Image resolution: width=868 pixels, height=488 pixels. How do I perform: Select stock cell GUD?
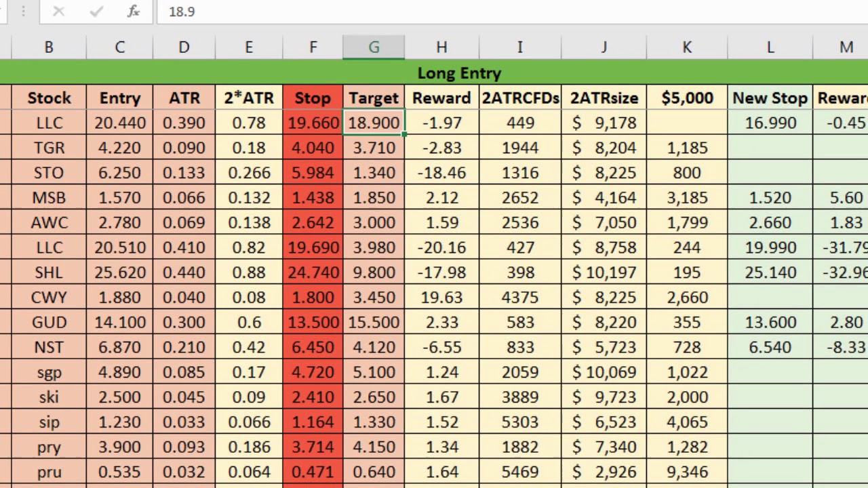pos(49,322)
